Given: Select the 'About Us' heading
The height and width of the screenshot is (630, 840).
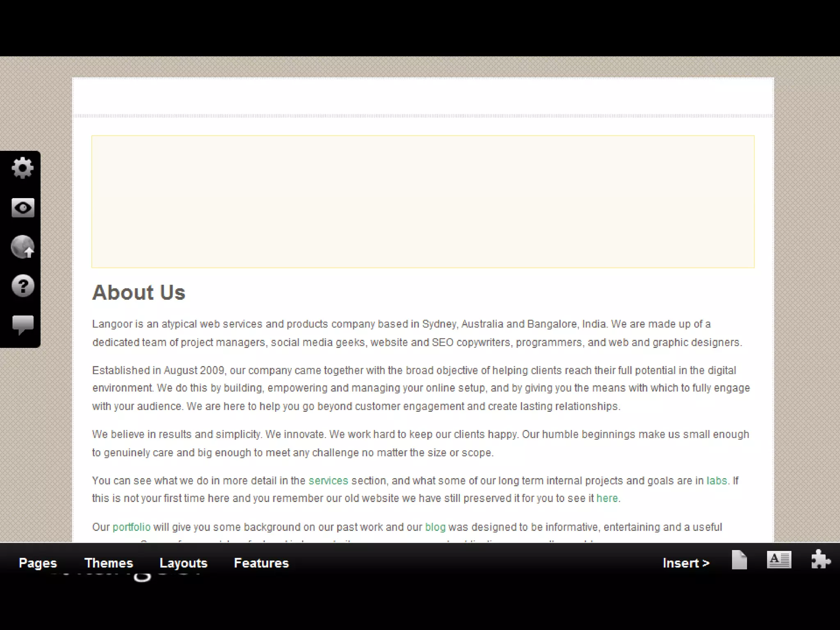Looking at the screenshot, I should click(x=139, y=292).
